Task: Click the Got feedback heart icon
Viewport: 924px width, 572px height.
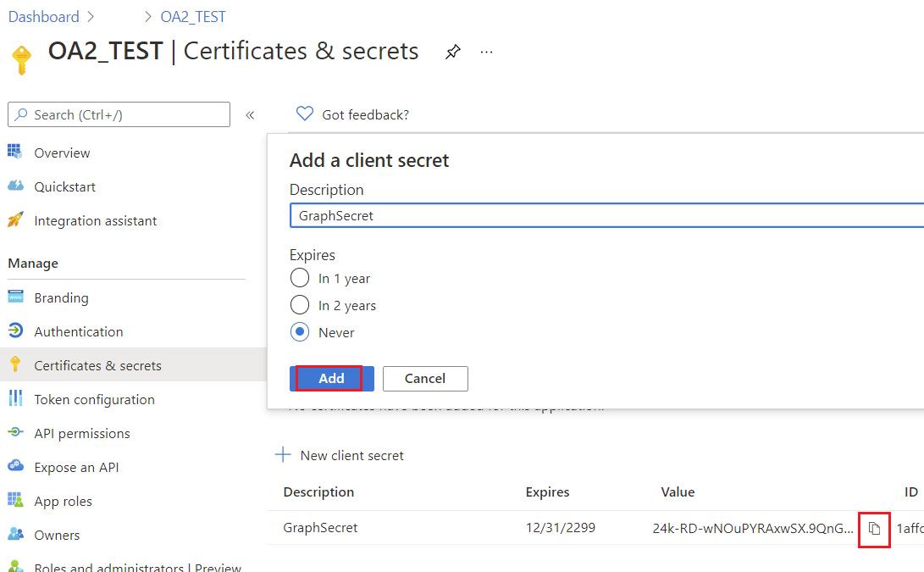Action: coord(305,114)
